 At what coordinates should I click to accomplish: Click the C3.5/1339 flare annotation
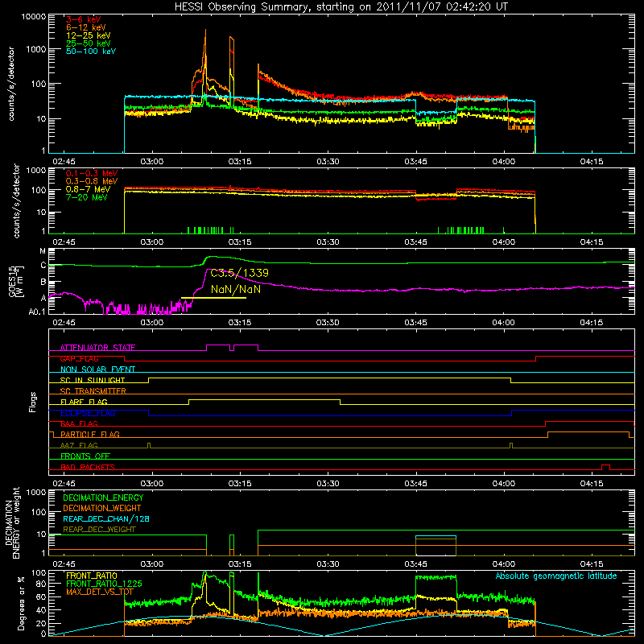point(239,273)
